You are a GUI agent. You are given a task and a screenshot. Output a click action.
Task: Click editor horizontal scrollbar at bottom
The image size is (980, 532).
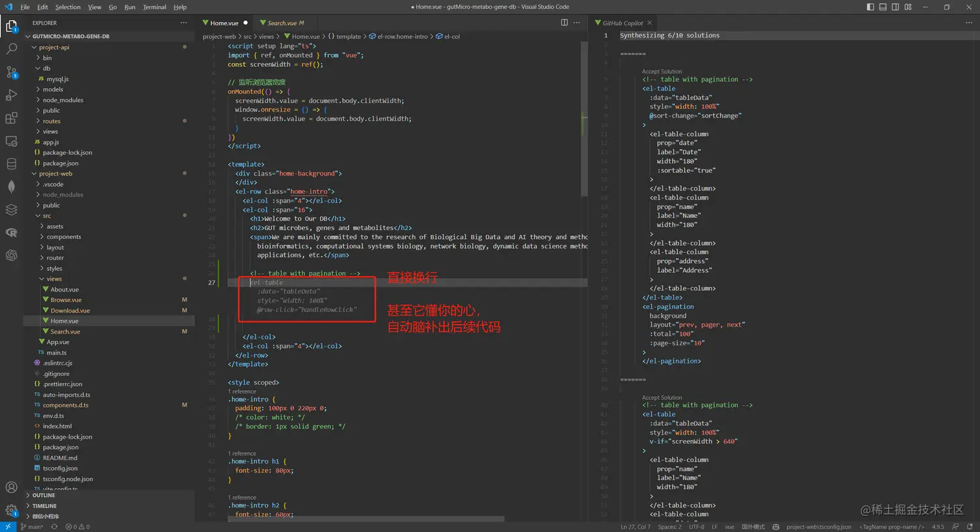coord(366,519)
